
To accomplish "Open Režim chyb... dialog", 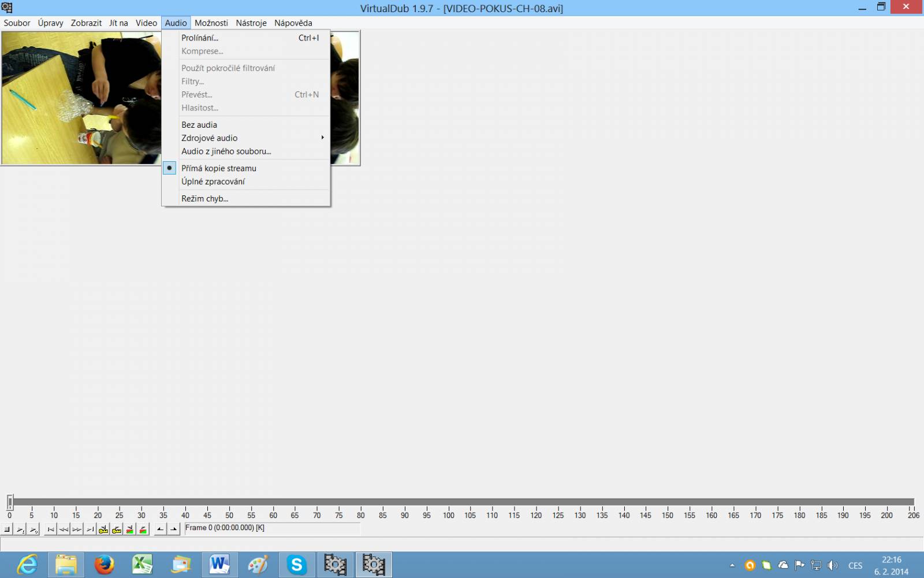I will [x=247, y=198].
